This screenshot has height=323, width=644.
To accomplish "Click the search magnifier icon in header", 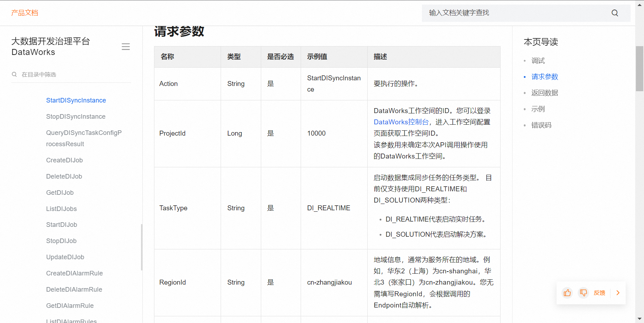I will coord(615,13).
